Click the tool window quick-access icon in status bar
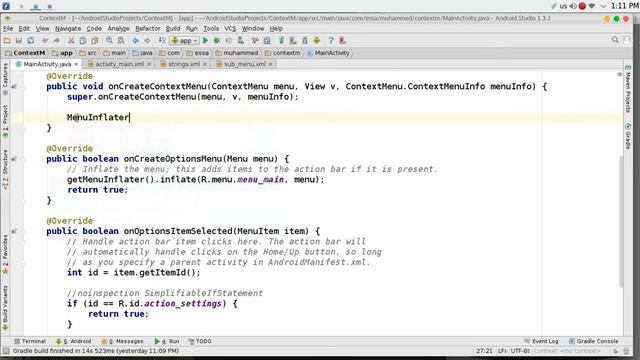Image resolution: width=640 pixels, height=360 pixels. click(6, 351)
